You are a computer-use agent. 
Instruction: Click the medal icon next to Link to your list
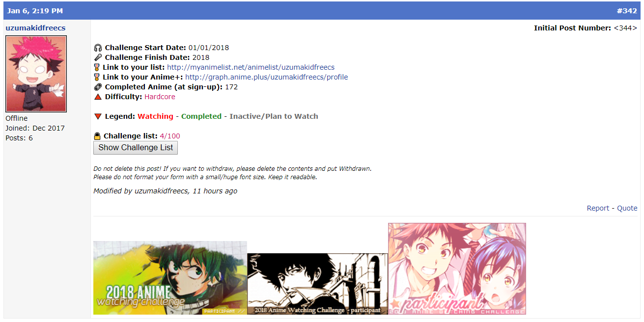pos(97,67)
